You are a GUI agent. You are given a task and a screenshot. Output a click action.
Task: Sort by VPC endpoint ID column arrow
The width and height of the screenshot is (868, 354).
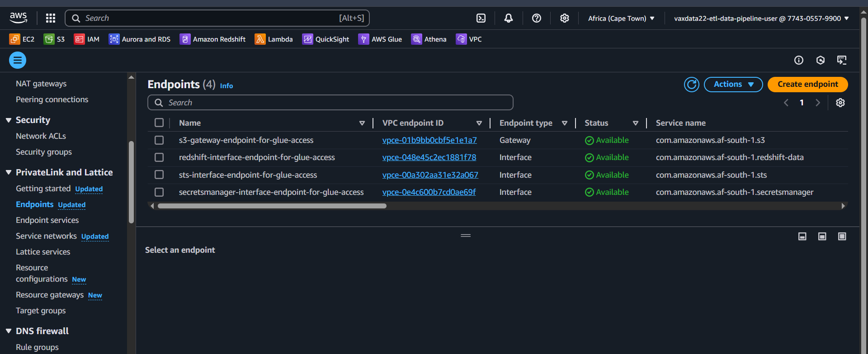(x=479, y=123)
